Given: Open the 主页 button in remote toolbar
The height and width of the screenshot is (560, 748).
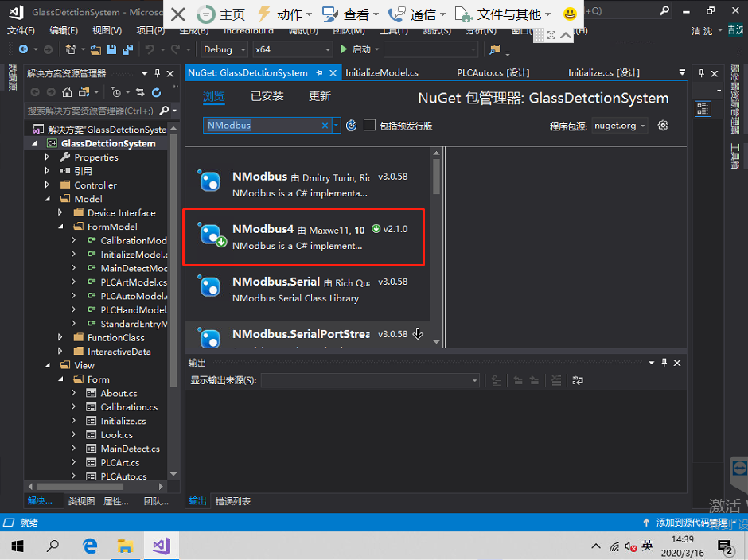Looking at the screenshot, I should (x=220, y=14).
